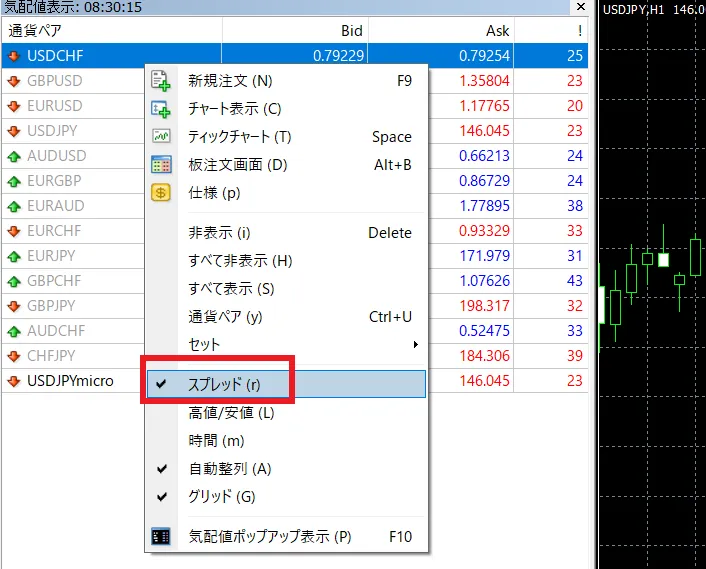Click the green up arrow of EURJPY

(x=14, y=256)
